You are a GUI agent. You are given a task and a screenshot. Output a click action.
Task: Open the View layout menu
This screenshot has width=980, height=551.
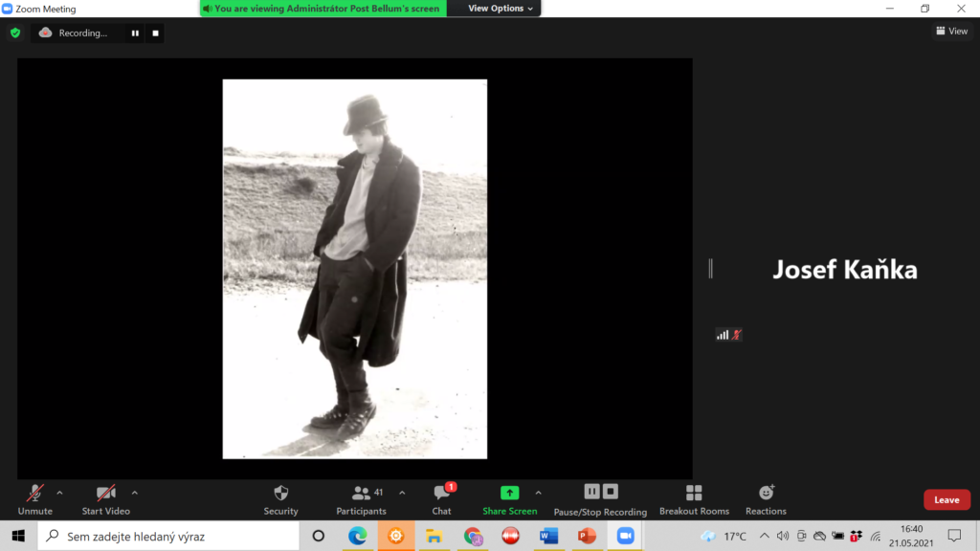pyautogui.click(x=952, y=31)
